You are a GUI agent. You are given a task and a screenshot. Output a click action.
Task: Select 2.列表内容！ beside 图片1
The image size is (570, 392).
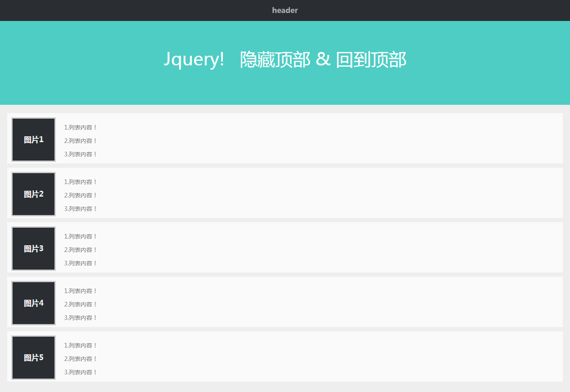coord(80,141)
